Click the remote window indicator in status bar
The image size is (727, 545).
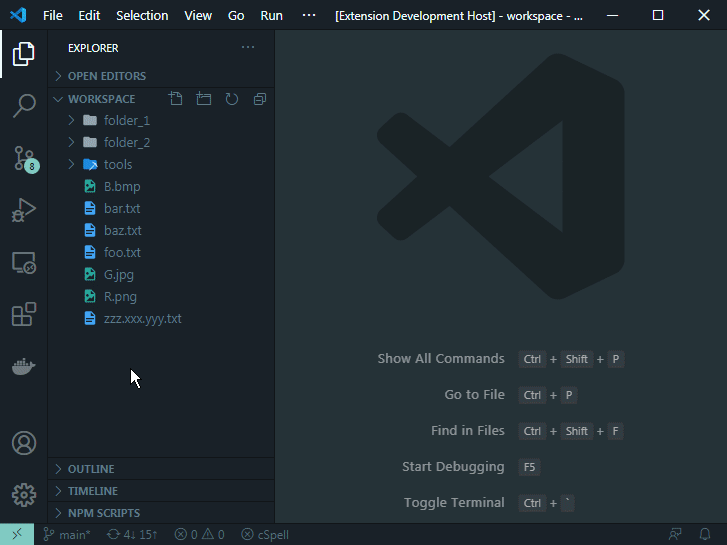pyautogui.click(x=17, y=534)
